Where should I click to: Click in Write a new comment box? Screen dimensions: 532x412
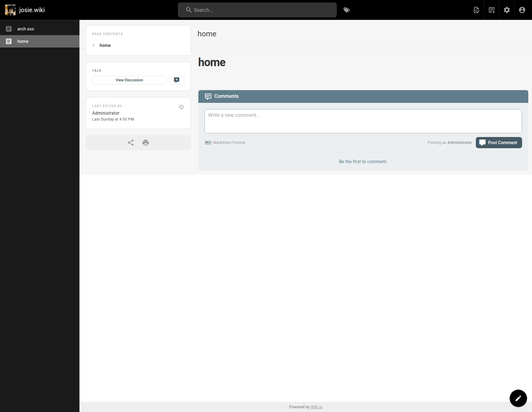pyautogui.click(x=363, y=121)
